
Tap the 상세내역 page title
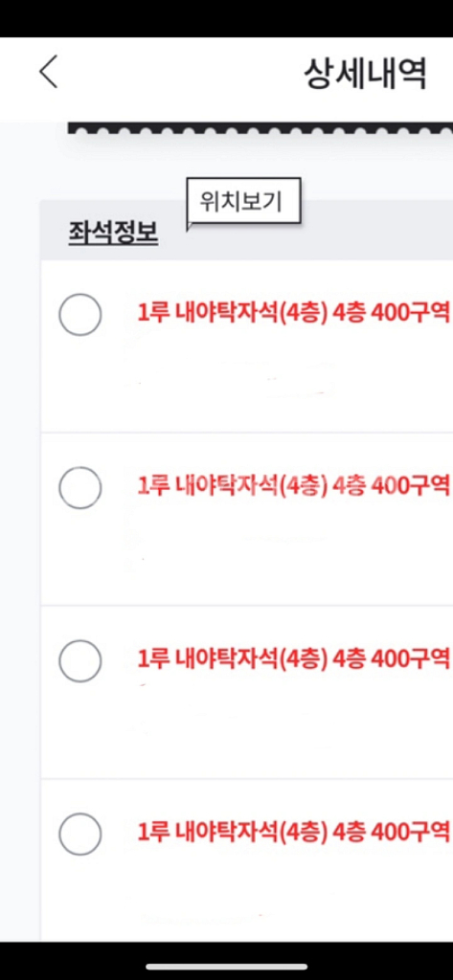click(366, 74)
